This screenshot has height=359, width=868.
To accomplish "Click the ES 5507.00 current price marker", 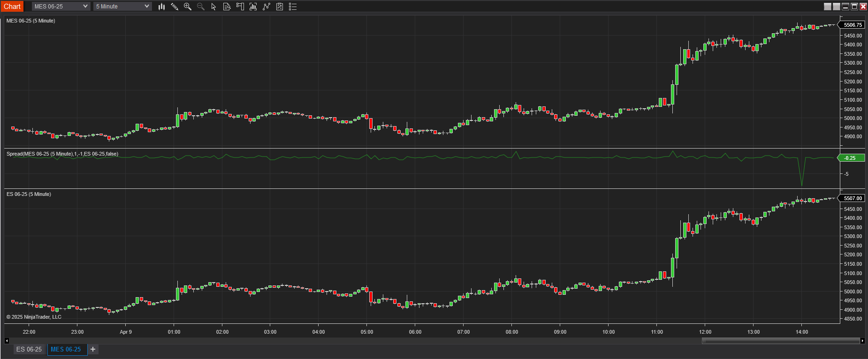I will [x=852, y=198].
